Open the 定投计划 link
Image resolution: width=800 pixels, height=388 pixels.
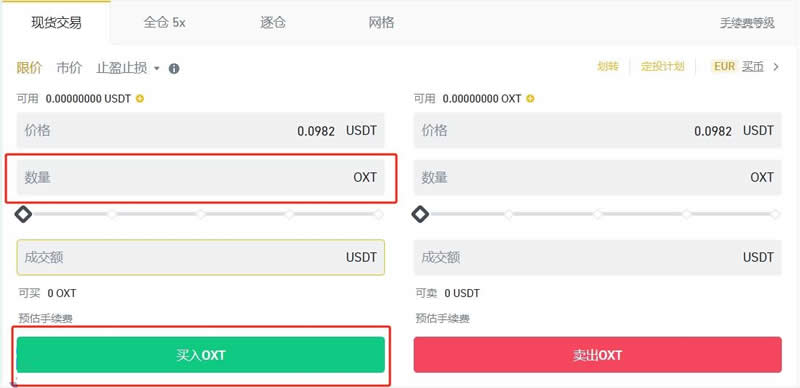[662, 66]
